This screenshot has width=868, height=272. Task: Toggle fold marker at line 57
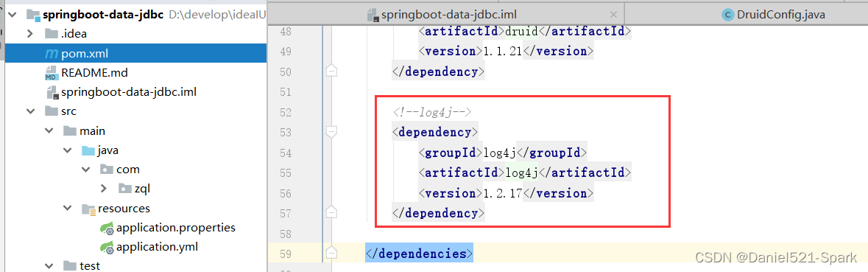pos(331,212)
